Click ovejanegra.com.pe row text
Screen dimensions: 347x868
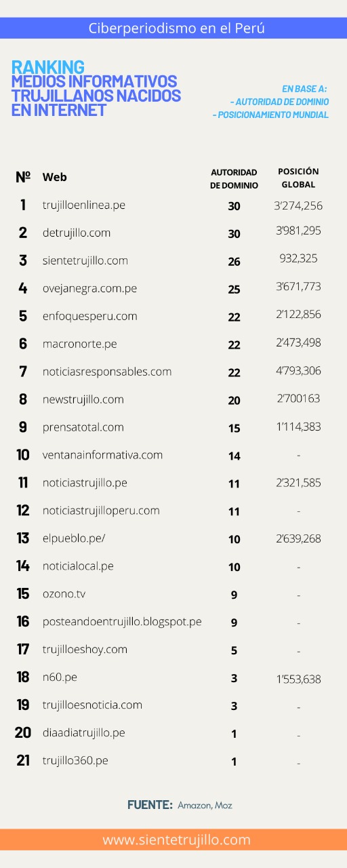click(89, 288)
